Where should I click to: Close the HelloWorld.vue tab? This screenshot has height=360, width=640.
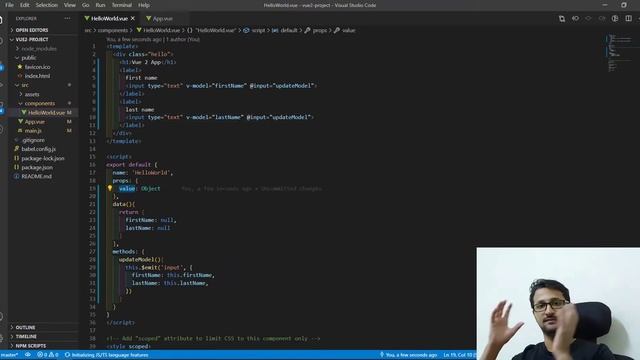pos(133,19)
